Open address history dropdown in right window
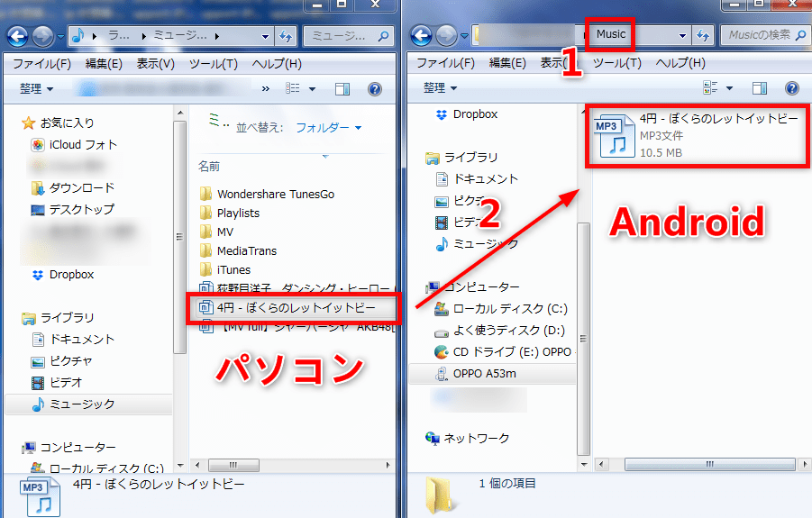 coord(682,36)
